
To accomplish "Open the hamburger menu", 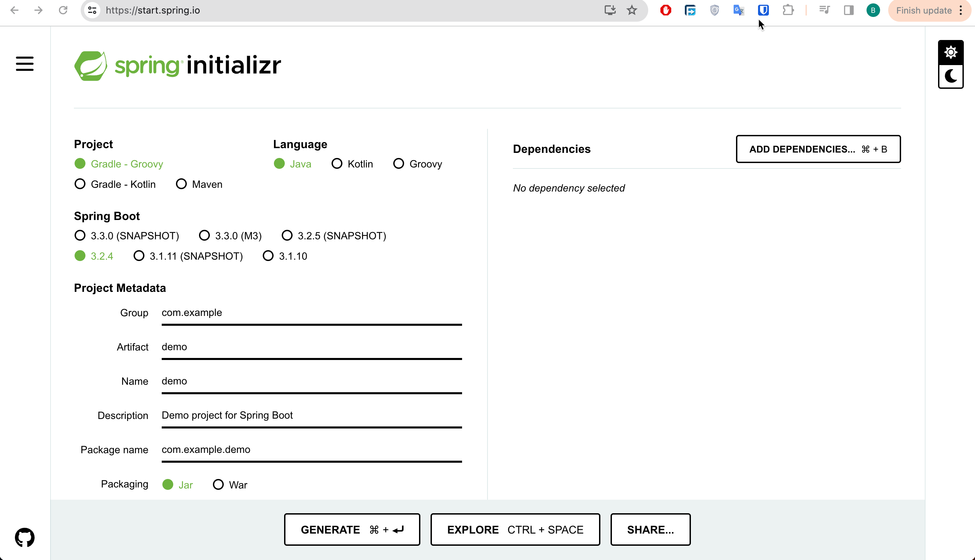I will [25, 64].
